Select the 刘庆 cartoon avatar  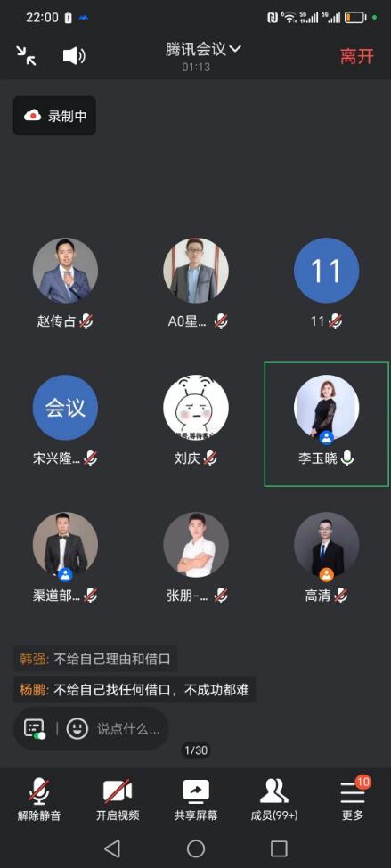[196, 408]
